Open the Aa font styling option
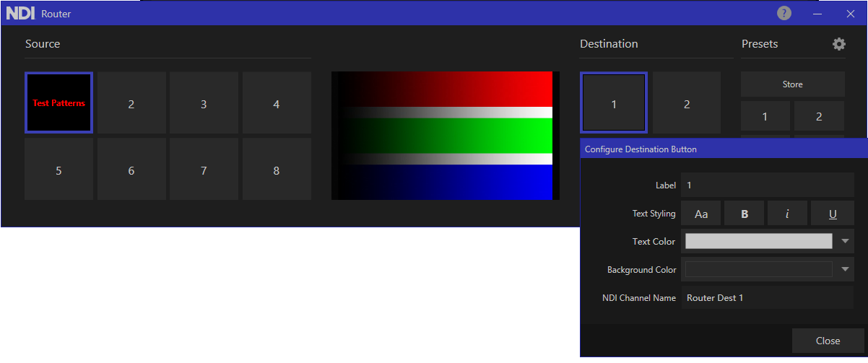The height and width of the screenshot is (363, 868). pos(701,214)
